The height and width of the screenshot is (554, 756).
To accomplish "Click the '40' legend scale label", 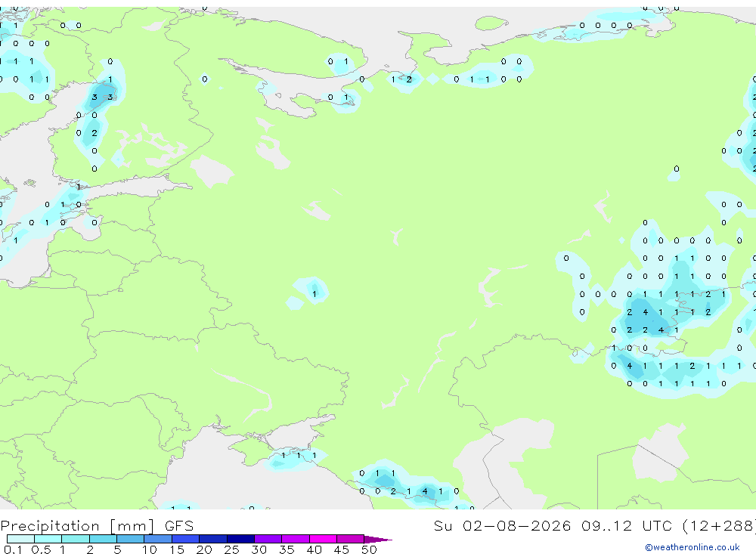I will click(314, 549).
